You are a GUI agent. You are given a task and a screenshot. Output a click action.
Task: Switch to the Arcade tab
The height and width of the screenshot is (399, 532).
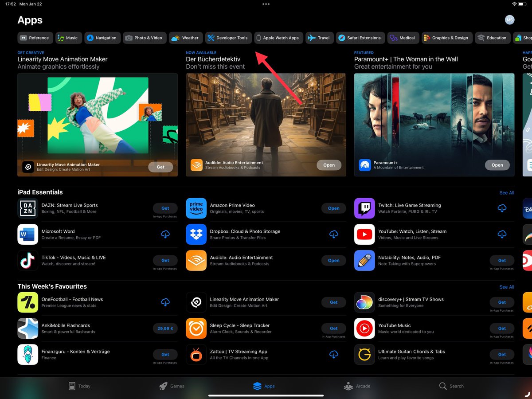pyautogui.click(x=357, y=386)
